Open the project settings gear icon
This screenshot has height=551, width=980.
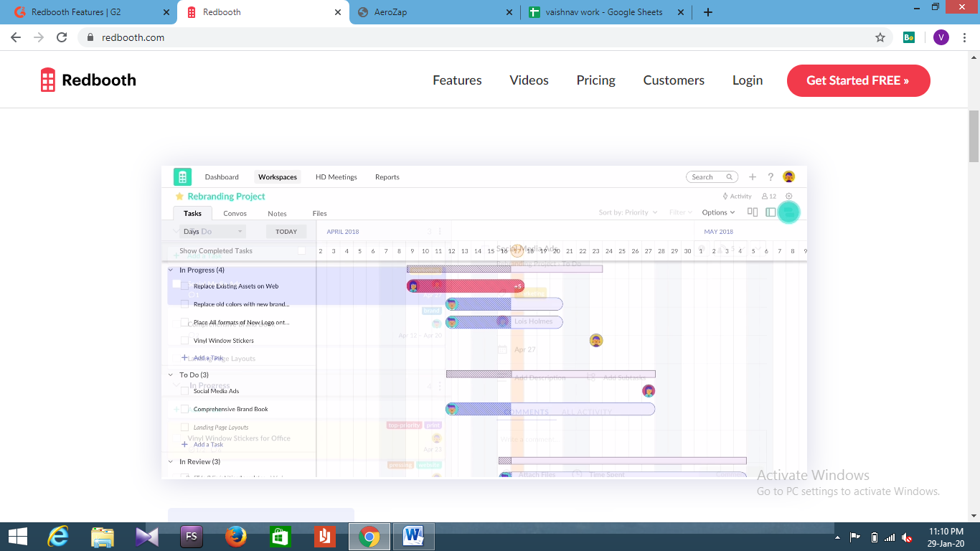789,196
